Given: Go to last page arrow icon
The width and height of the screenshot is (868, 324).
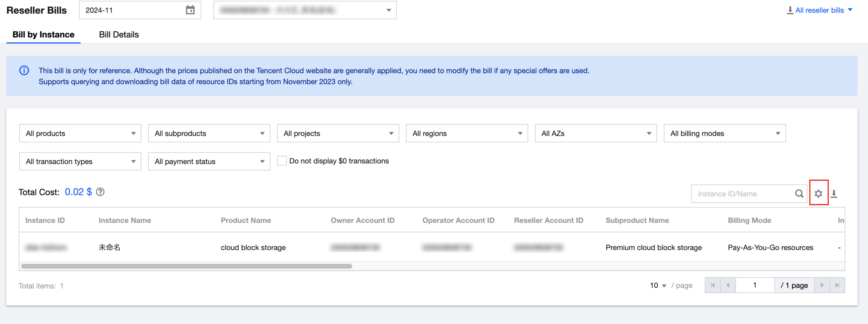Looking at the screenshot, I should [837, 285].
